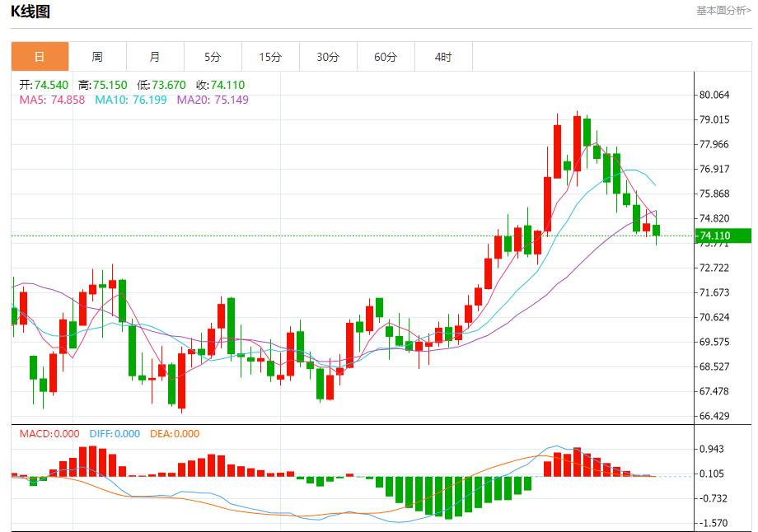Click the DEA indicator label
This screenshot has width=758, height=532.
pos(175,434)
